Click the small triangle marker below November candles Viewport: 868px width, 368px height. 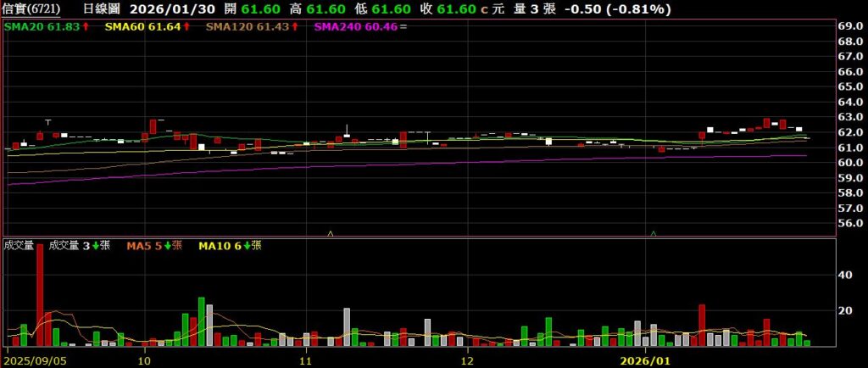tap(331, 232)
